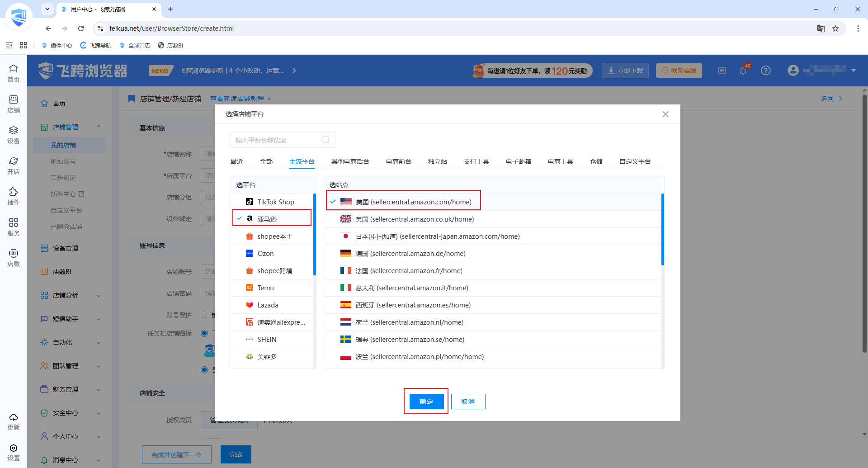This screenshot has width=868, height=468.
Task: Open the 设备 icon in left rail
Action: (x=14, y=135)
